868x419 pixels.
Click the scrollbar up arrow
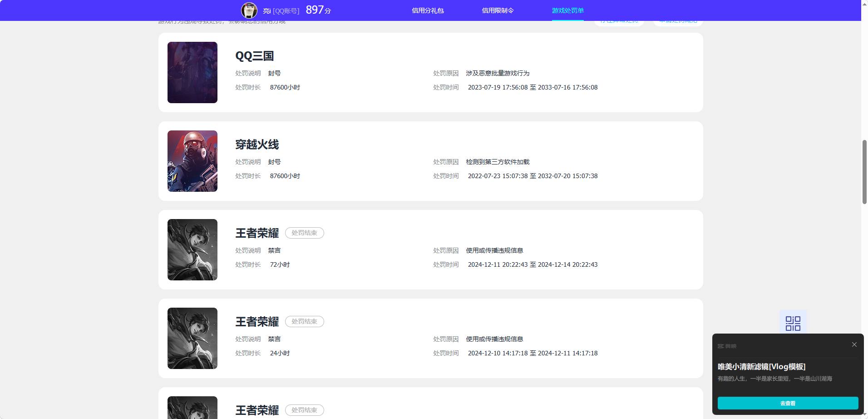pyautogui.click(x=864, y=3)
